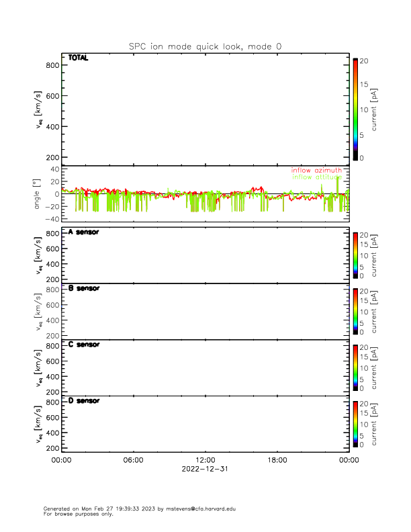Image resolution: width=411 pixels, height=532 pixels.
Task: Click the 'D sensor' panel label
Action: tap(83, 401)
